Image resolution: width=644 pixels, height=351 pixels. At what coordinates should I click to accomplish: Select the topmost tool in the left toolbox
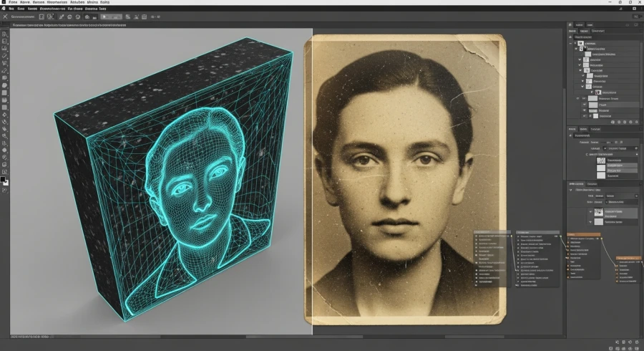point(4,34)
